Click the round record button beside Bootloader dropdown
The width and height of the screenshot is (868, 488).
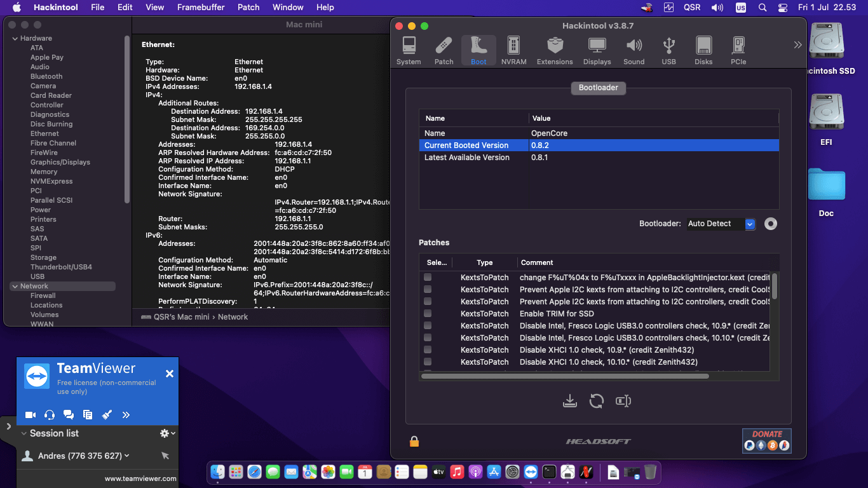tap(771, 224)
